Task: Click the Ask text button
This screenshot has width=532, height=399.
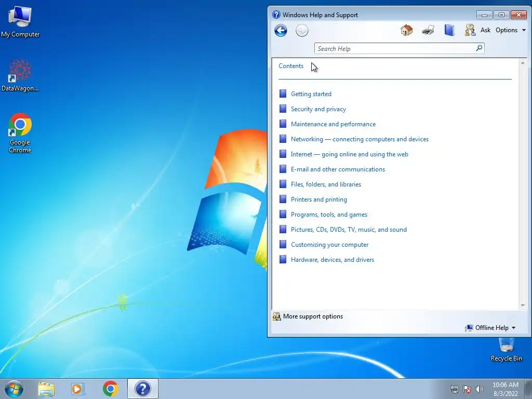Action: click(x=485, y=30)
